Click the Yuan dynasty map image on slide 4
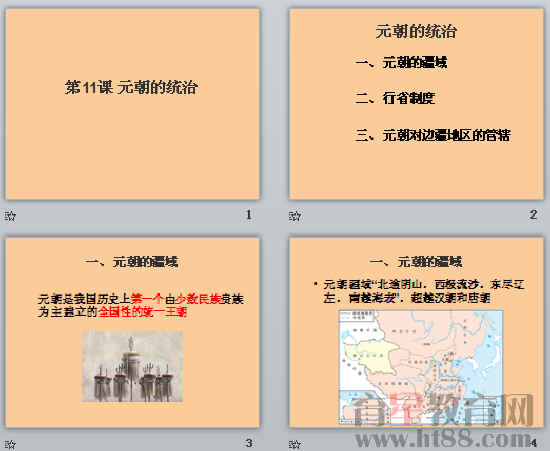 [421, 367]
